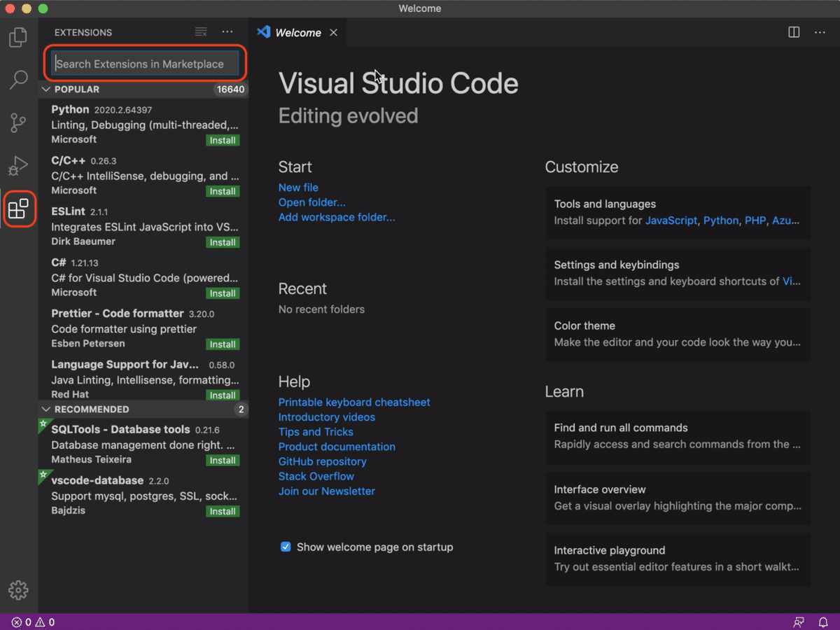The width and height of the screenshot is (840, 630).
Task: Select SQLTools - Database tools title
Action: point(120,430)
